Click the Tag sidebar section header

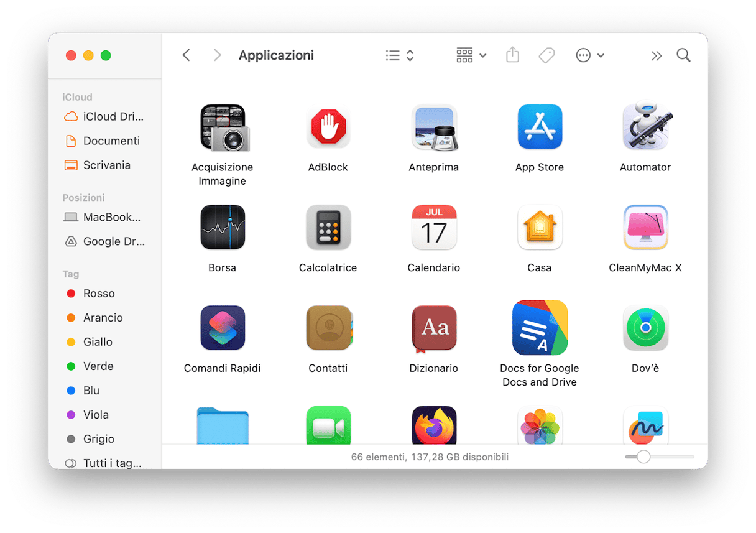coord(70,274)
